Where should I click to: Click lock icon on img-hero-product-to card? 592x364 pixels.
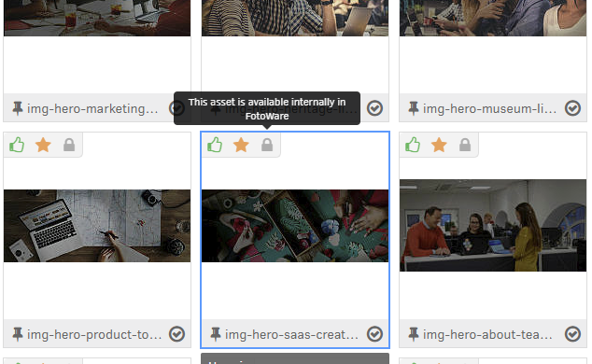pyautogui.click(x=69, y=145)
